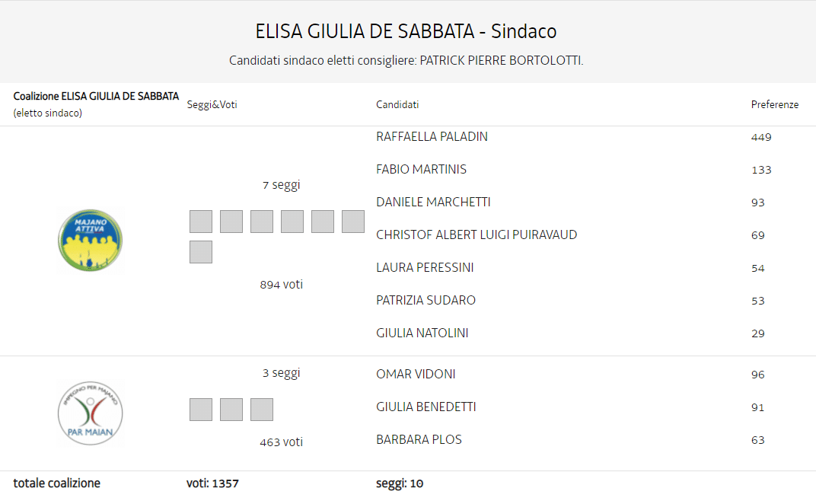Click the Elisa Giulia De Sabbata - Sindaco heading
The image size is (816, 504).
[x=406, y=32]
